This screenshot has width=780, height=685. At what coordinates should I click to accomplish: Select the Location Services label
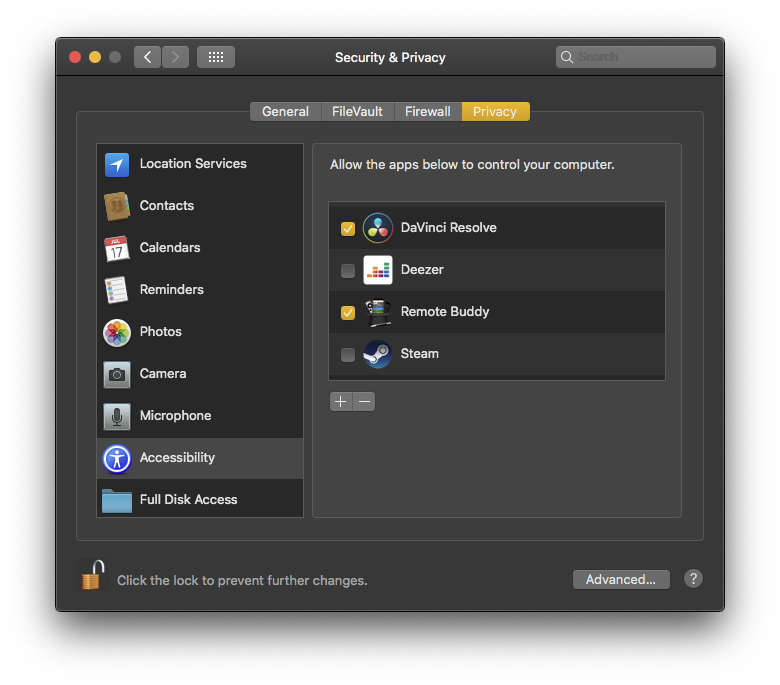(193, 164)
